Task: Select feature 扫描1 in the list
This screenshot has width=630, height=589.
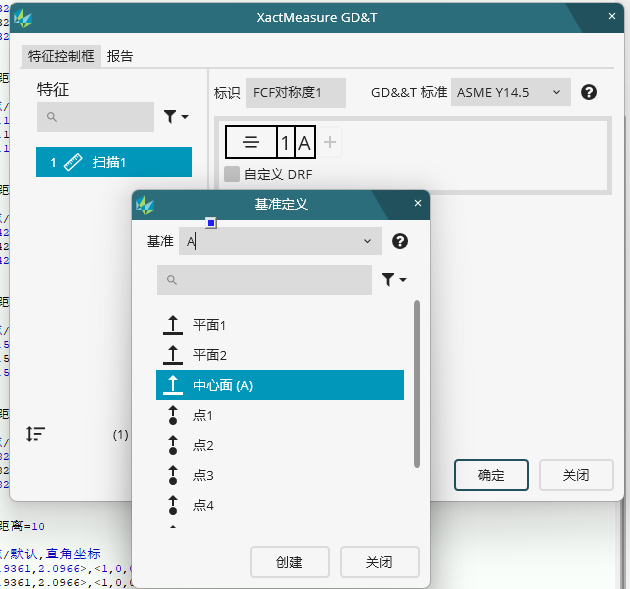Action: 114,162
